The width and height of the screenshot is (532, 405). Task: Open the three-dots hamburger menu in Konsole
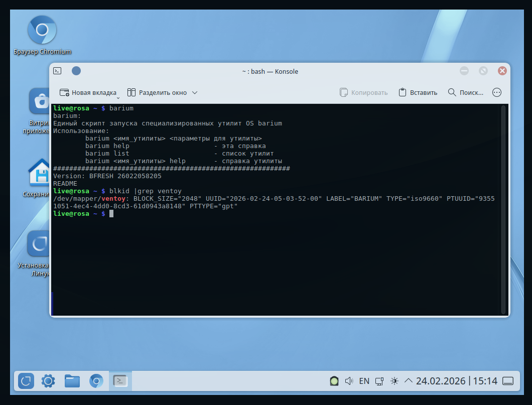497,92
